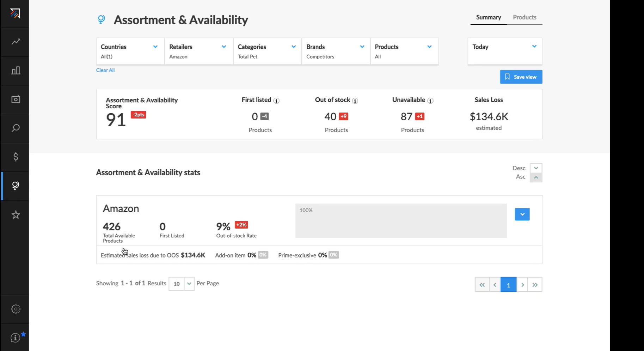This screenshot has width=644, height=351.
Task: Select the pricing dollar sidebar icon
Action: (x=15, y=157)
